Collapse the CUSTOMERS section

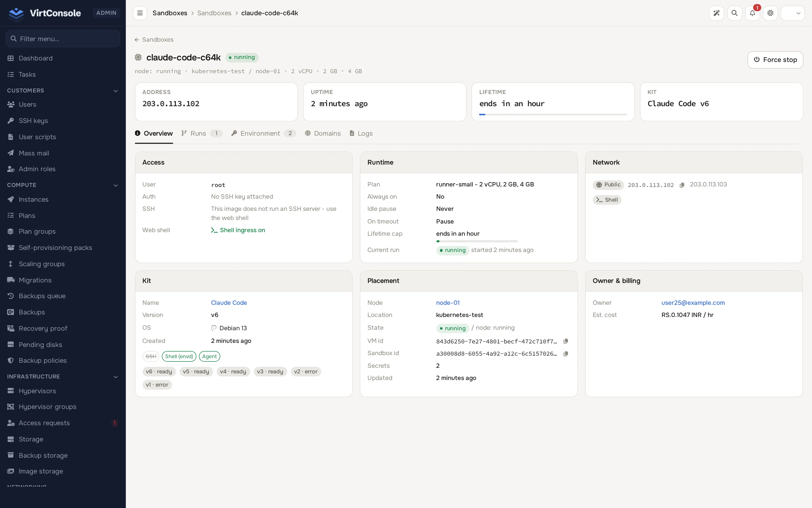pos(63,91)
